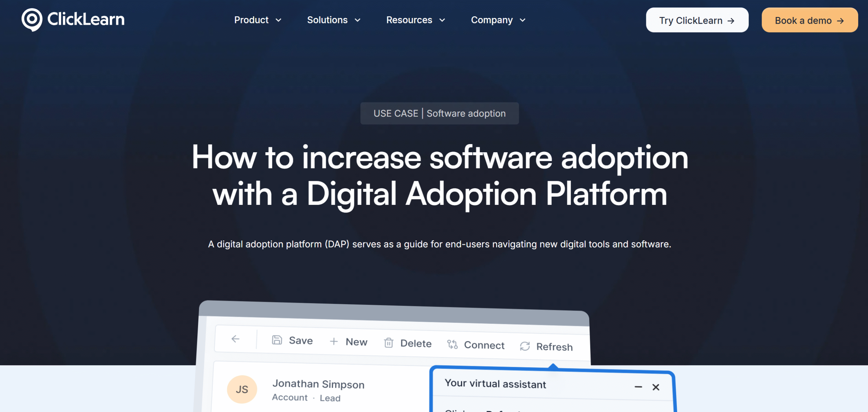Viewport: 868px width, 412px height.
Task: Click the ClickLearn wordmark text
Action: pyautogui.click(x=86, y=19)
